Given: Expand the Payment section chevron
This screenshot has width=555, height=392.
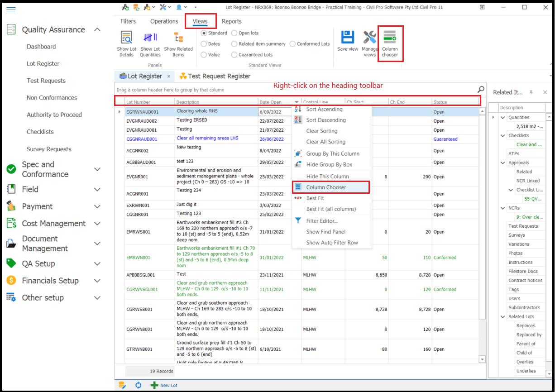Looking at the screenshot, I should tap(97, 206).
